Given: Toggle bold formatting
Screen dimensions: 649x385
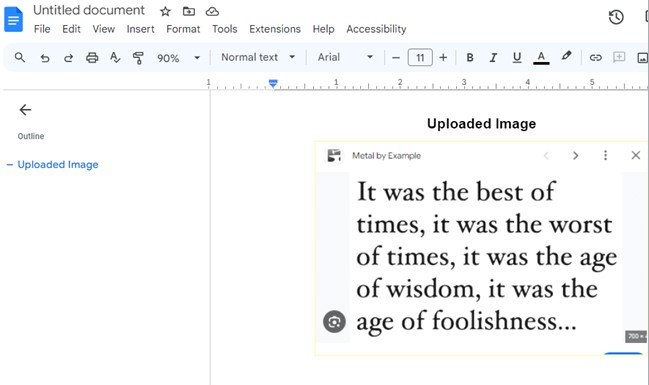Looking at the screenshot, I should click(x=470, y=58).
